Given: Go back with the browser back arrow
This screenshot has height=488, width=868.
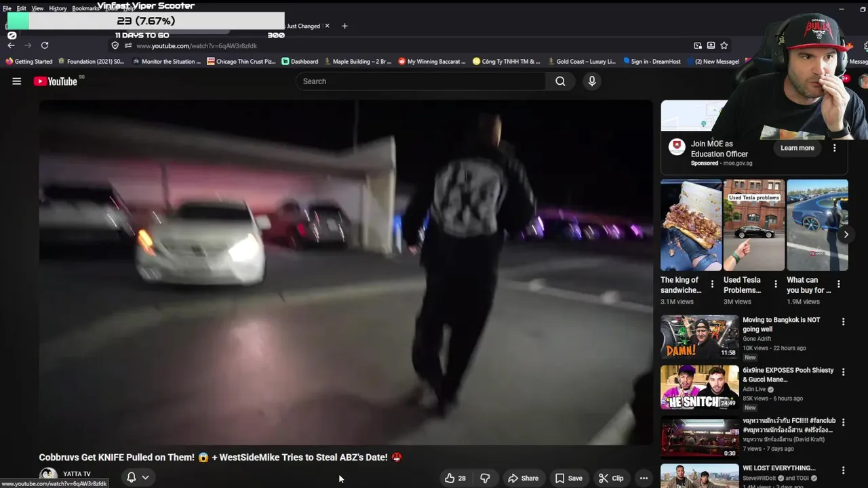Looking at the screenshot, I should 11,45.
